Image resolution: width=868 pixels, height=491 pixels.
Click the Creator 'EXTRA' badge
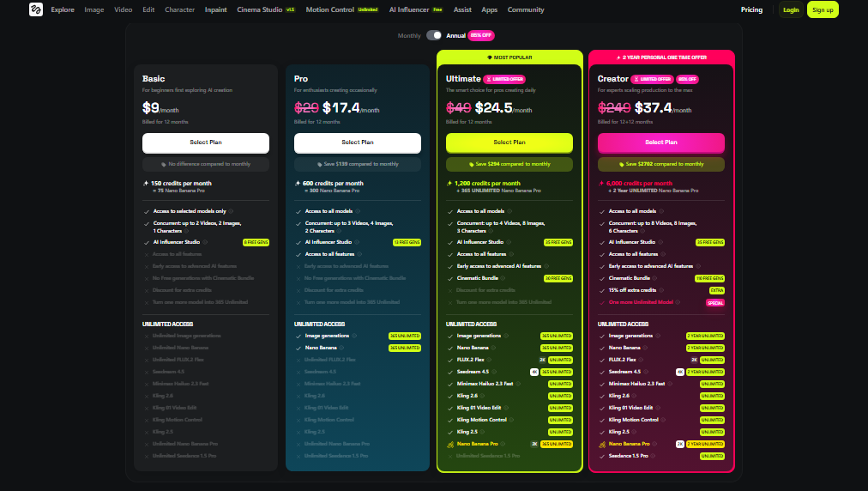(717, 290)
